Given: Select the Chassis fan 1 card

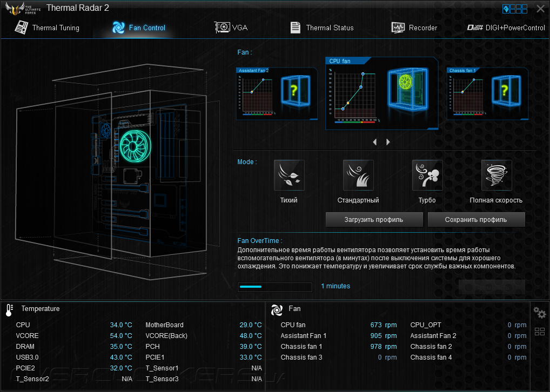Looking at the screenshot, I should [x=487, y=93].
